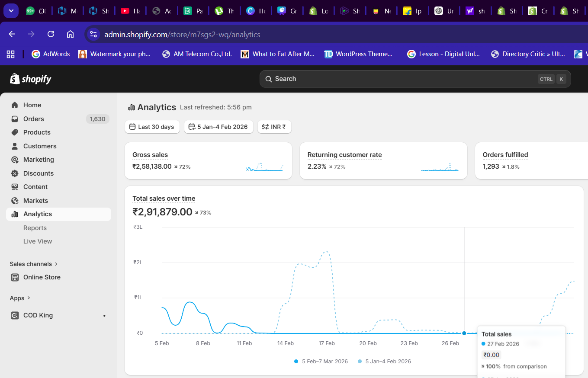Expand the Sales channels section

34,264
